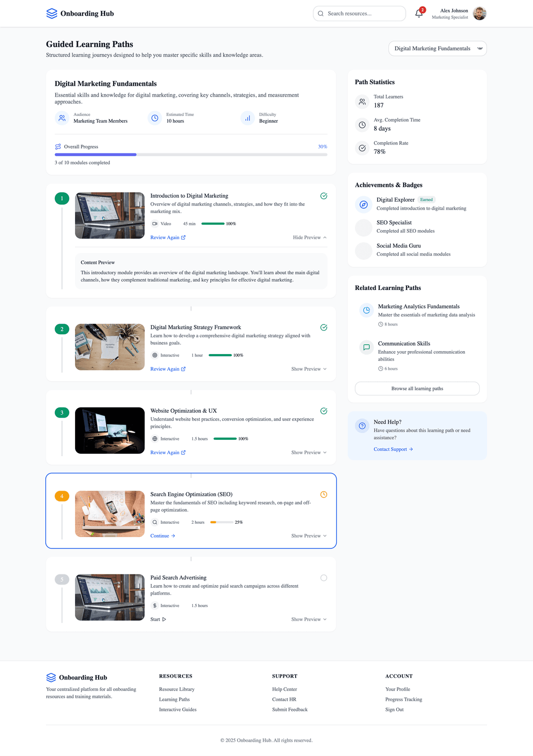Click Browse all learning paths button
The height and width of the screenshot is (756, 533).
coord(417,389)
